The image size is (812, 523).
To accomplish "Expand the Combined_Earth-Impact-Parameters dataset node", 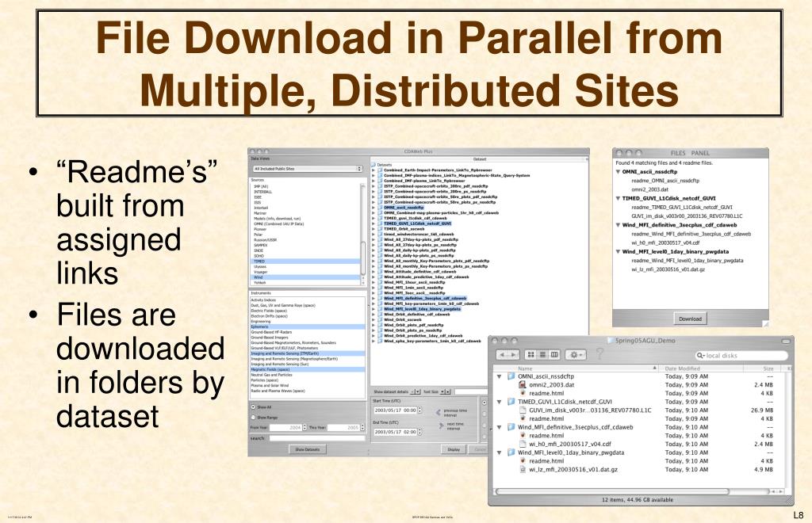I will tap(373, 170).
